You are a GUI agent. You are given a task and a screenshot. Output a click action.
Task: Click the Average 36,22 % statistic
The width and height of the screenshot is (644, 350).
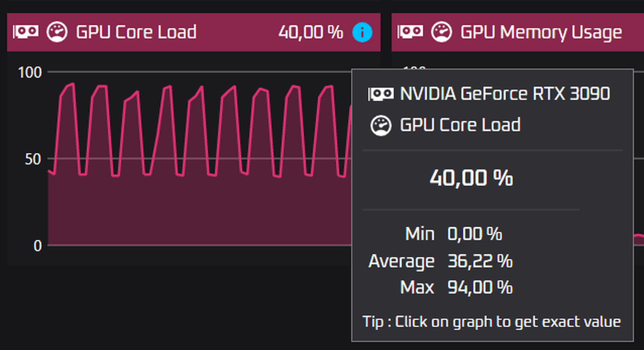click(x=440, y=261)
